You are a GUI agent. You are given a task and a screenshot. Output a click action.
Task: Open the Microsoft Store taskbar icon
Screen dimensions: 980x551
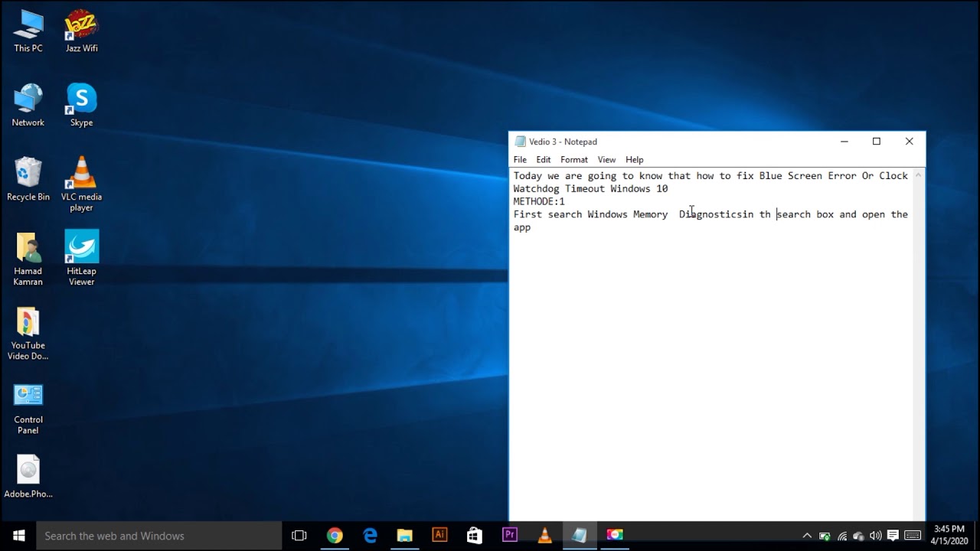(x=475, y=536)
